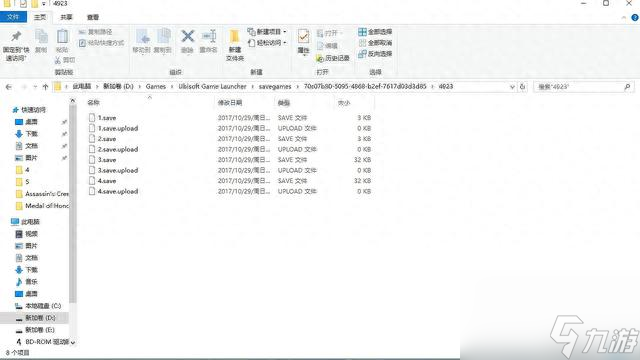Click the Cut (剪切) scissors icon

click(58, 60)
